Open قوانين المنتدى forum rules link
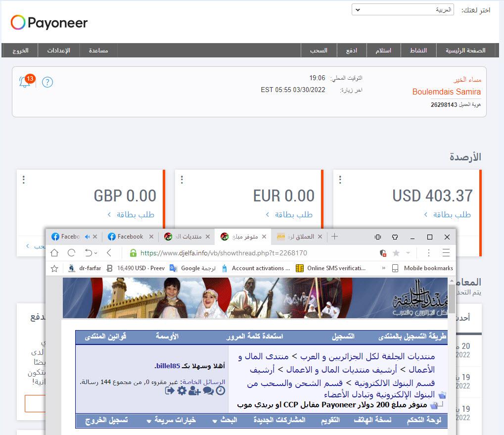Screen dimensions: 504x435 [105, 337]
